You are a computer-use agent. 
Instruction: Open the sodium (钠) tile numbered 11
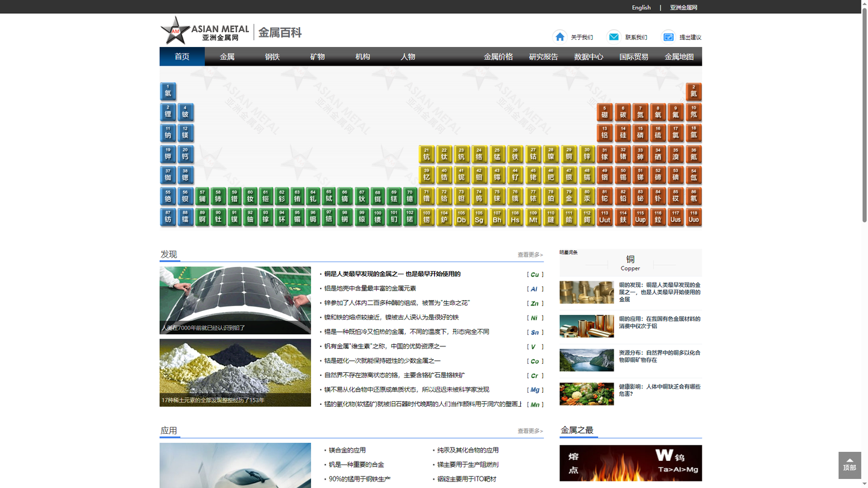[168, 133]
